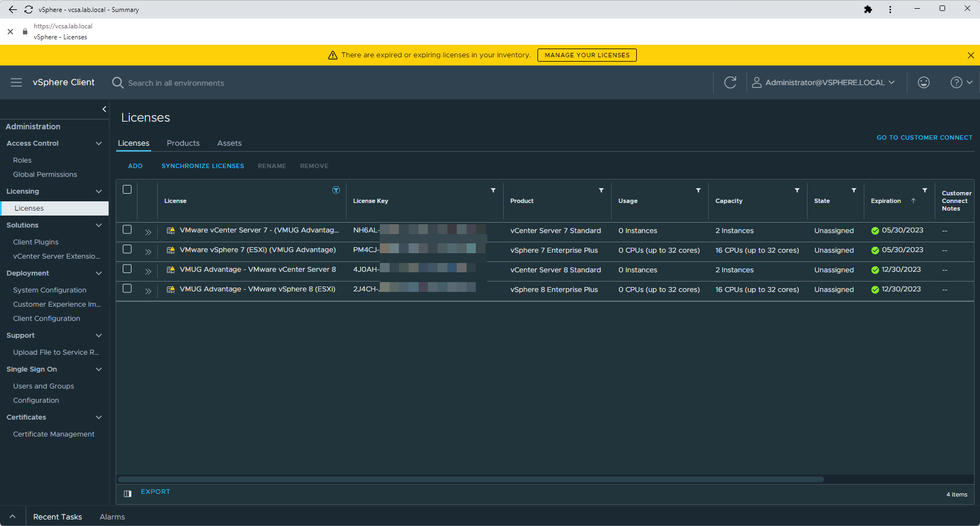The width and height of the screenshot is (980, 526).
Task: Collapse the Solutions section
Action: 99,225
